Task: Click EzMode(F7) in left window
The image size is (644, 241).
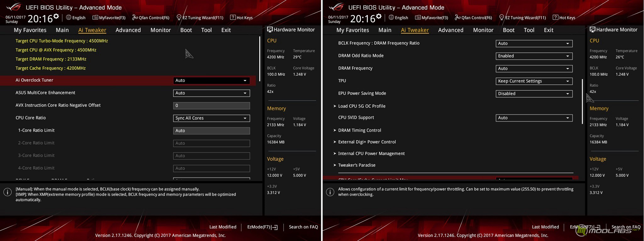Action: [262, 227]
